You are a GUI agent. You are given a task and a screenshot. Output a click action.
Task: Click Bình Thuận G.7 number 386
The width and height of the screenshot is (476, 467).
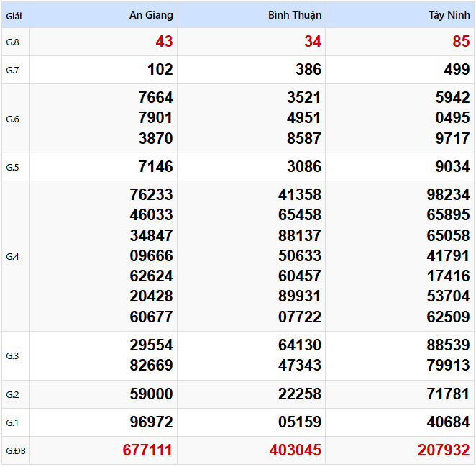tap(308, 69)
